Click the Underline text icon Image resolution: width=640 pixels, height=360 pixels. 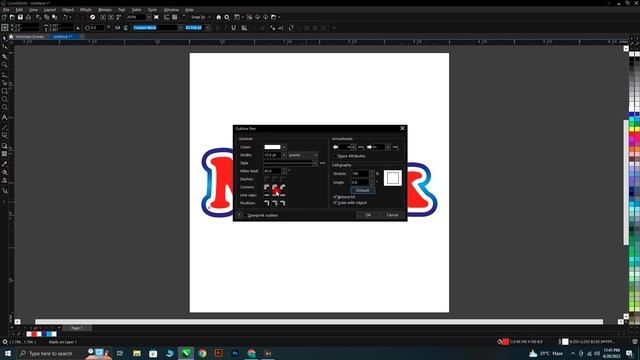click(233, 28)
